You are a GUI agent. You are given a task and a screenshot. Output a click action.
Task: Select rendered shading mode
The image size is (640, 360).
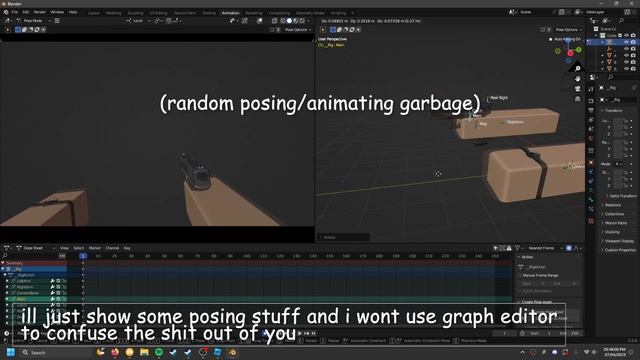pos(302,20)
